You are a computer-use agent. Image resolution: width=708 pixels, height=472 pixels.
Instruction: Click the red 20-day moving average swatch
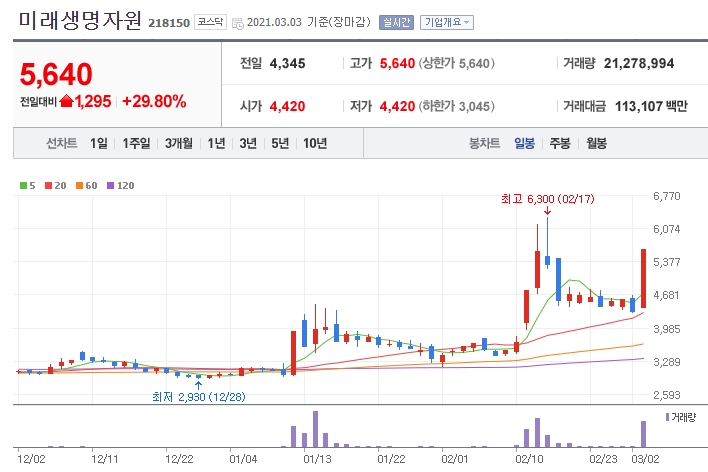pos(48,185)
